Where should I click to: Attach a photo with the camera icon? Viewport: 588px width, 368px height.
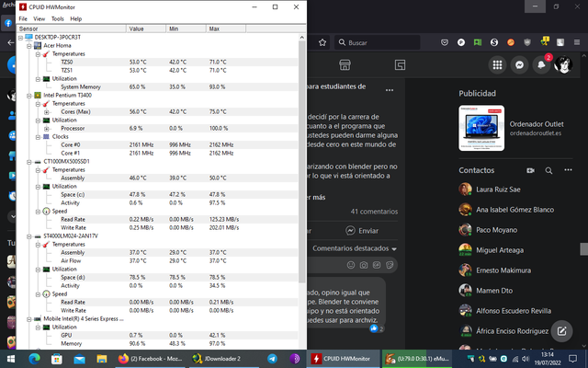pos(364,265)
